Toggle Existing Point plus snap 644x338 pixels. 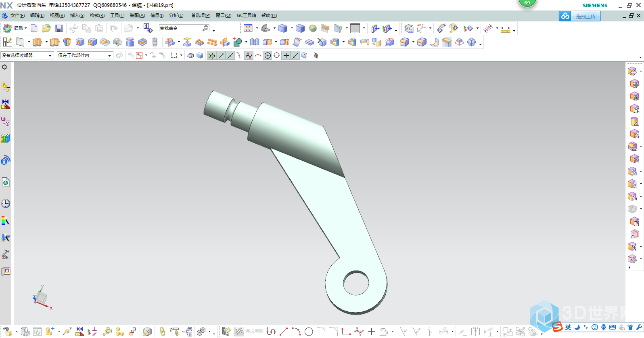pos(286,55)
